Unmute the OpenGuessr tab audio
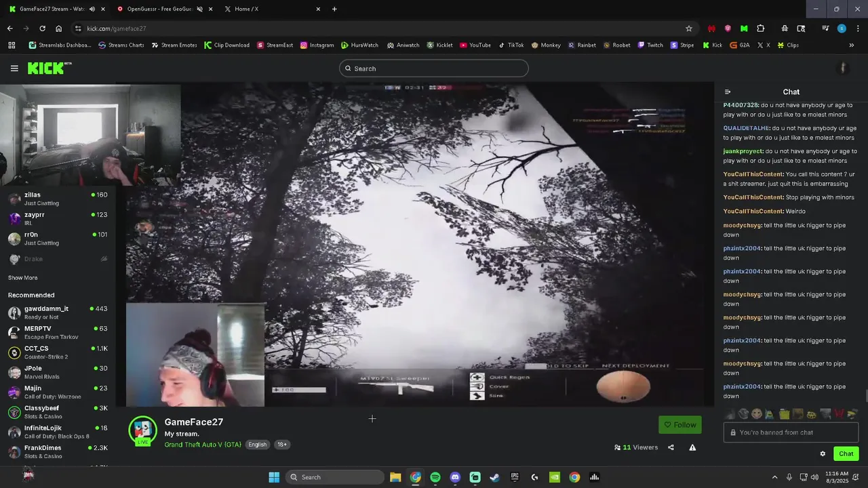Screen dimensions: 868x488 click(199, 9)
